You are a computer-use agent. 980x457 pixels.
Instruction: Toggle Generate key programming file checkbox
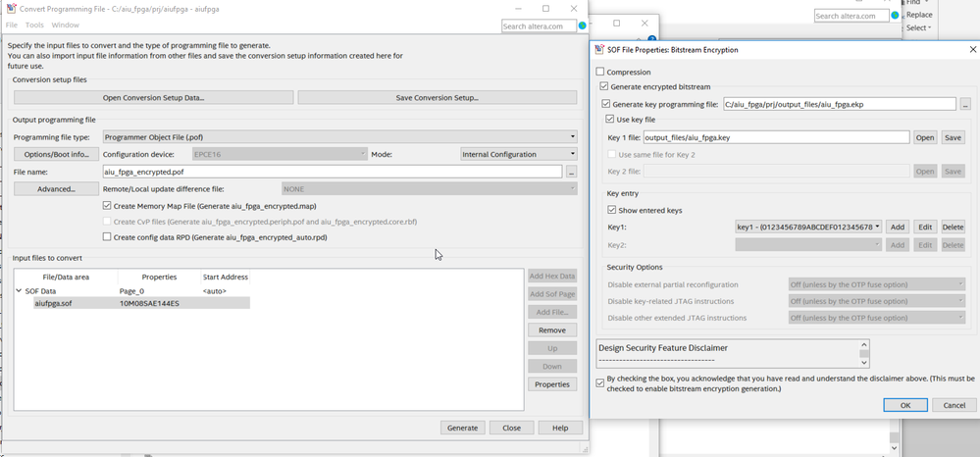pyautogui.click(x=605, y=104)
